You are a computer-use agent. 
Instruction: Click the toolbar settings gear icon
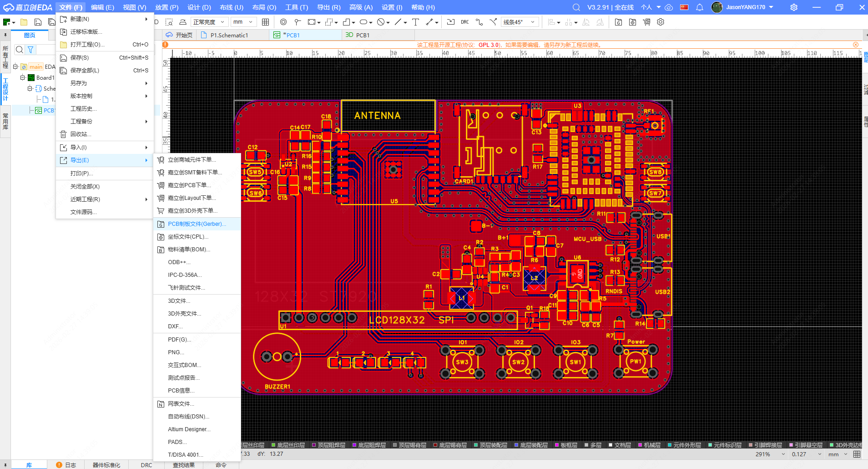(x=661, y=22)
